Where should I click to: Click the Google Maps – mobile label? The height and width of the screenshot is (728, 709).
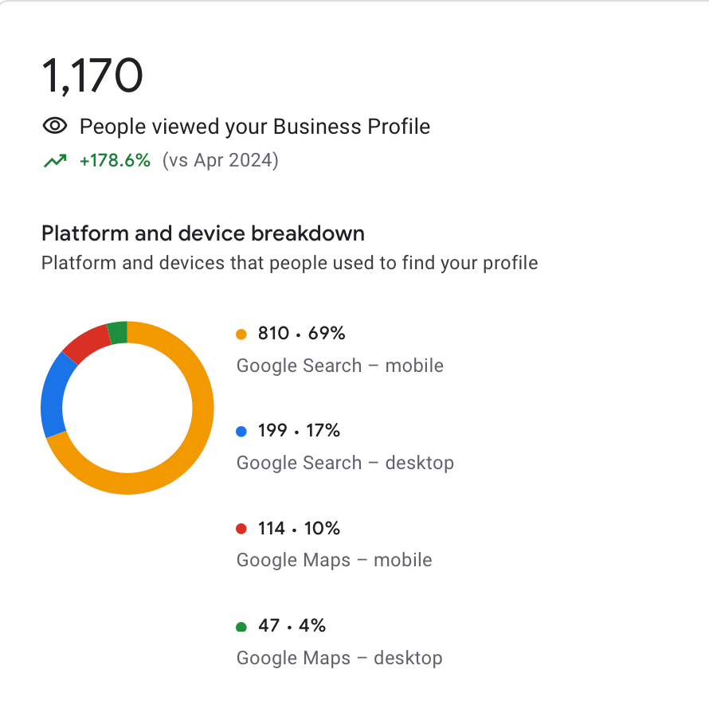335,561
